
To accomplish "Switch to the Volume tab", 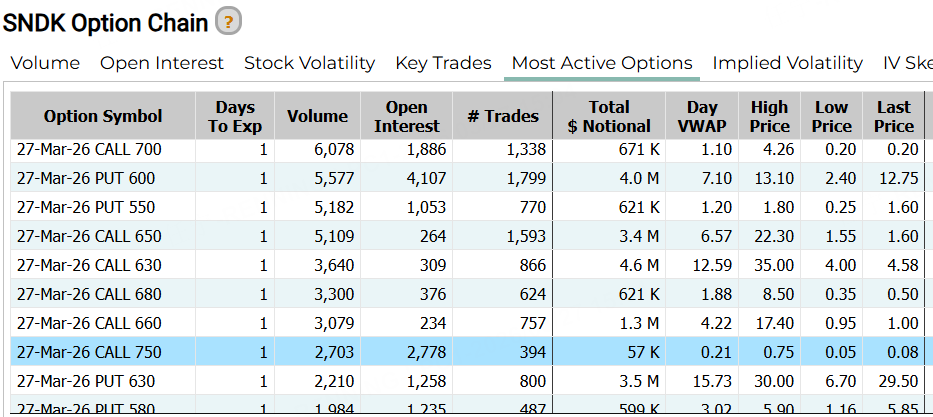I will pos(45,63).
